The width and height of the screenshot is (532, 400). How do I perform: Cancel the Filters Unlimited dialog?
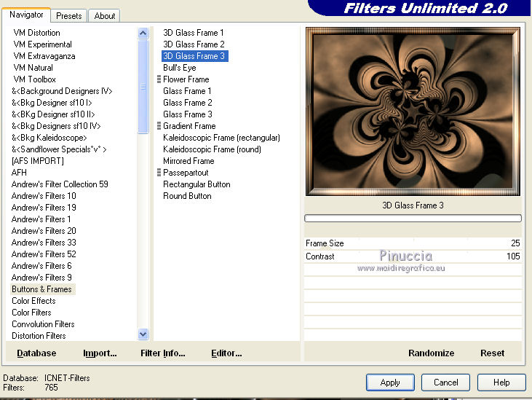(x=446, y=383)
